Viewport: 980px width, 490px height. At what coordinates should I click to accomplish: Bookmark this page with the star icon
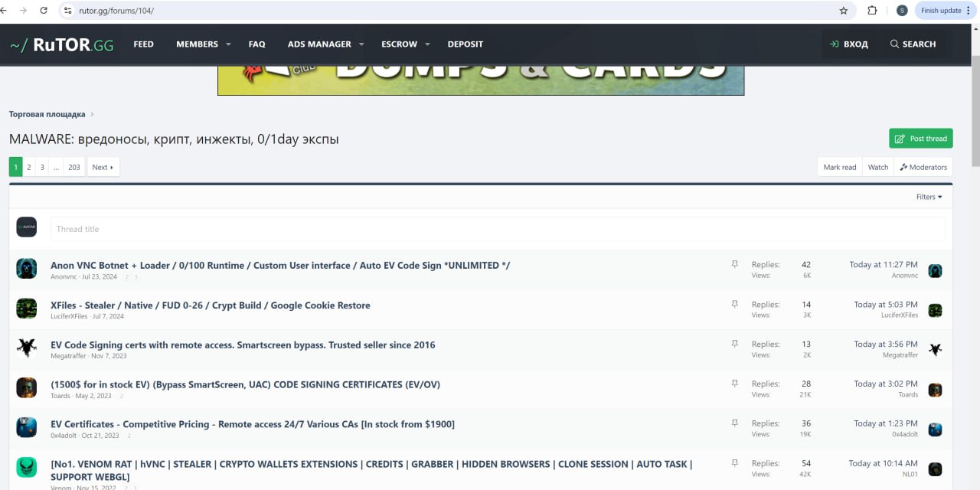coord(844,11)
